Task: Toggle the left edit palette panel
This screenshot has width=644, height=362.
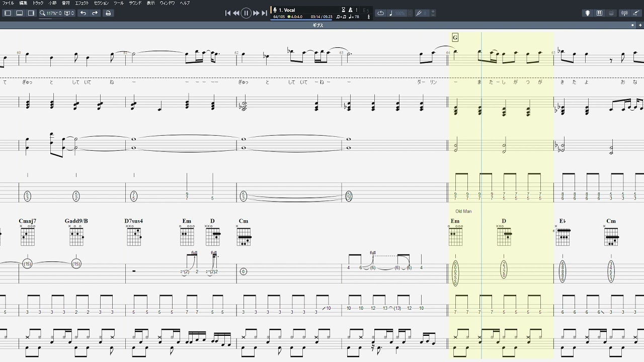Action: pos(8,13)
